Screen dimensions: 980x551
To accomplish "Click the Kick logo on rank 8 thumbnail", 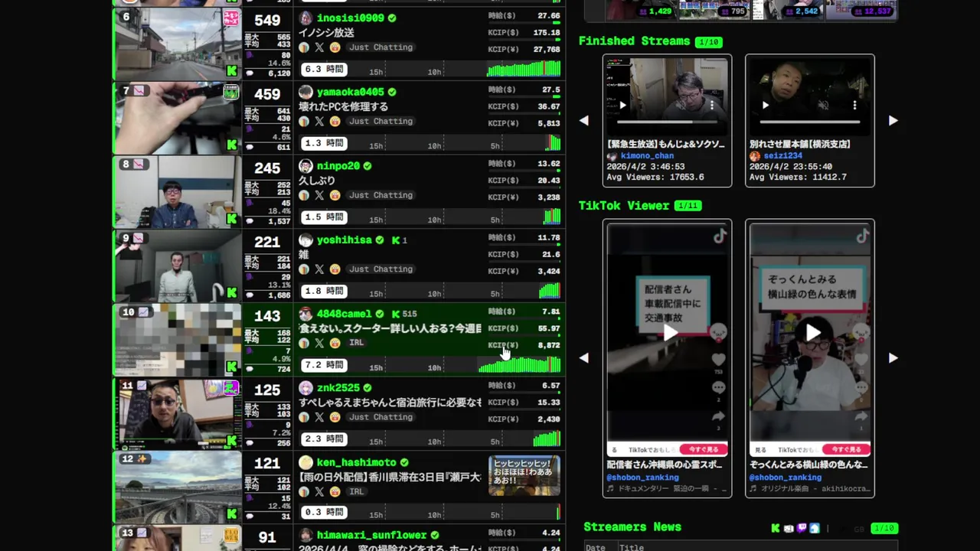I will [x=232, y=219].
